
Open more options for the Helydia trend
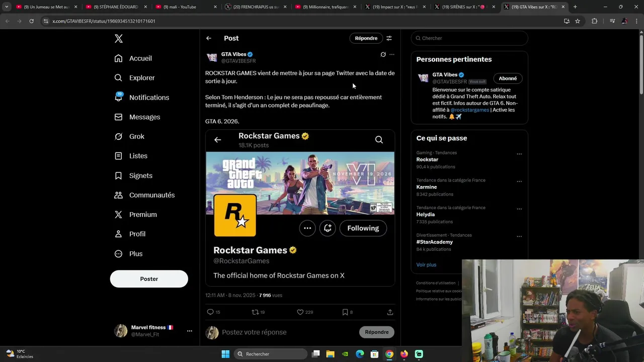point(519,209)
